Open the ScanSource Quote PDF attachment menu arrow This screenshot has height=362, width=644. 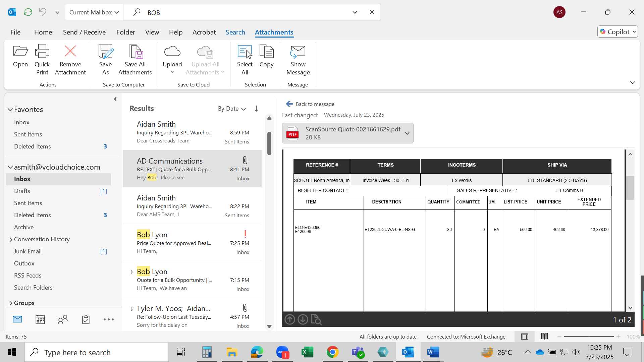(x=407, y=133)
